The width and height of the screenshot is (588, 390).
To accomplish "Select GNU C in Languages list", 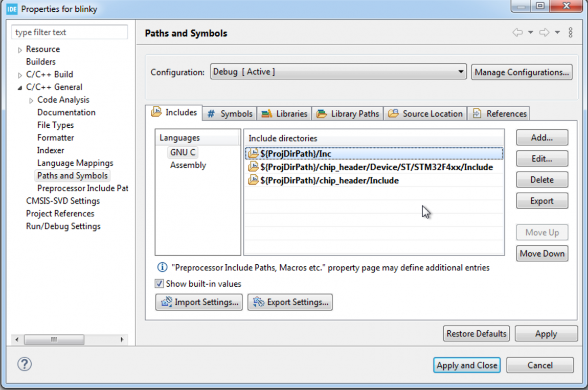I will click(x=183, y=152).
